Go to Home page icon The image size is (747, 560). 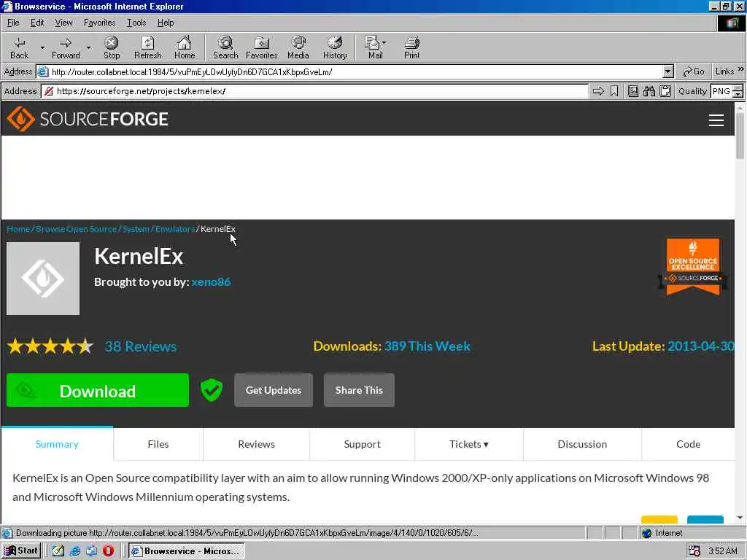[x=185, y=48]
